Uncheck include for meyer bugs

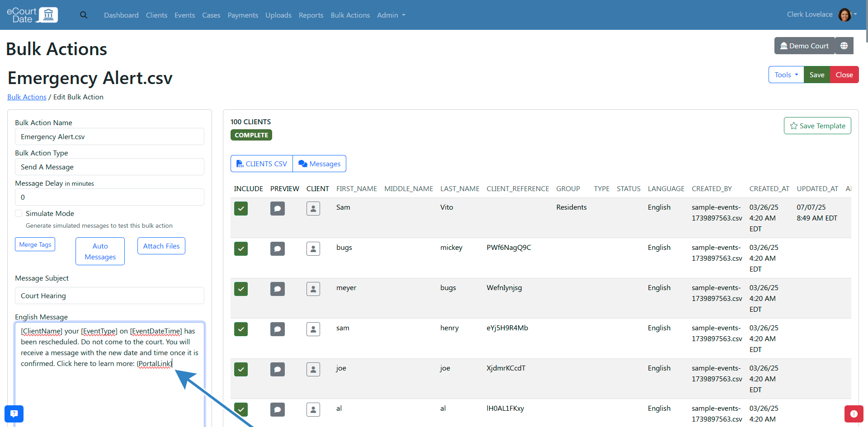click(241, 289)
